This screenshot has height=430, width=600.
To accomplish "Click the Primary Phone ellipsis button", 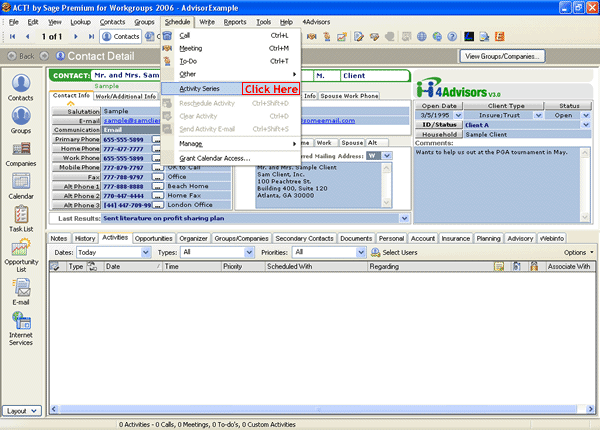I will click(156, 139).
